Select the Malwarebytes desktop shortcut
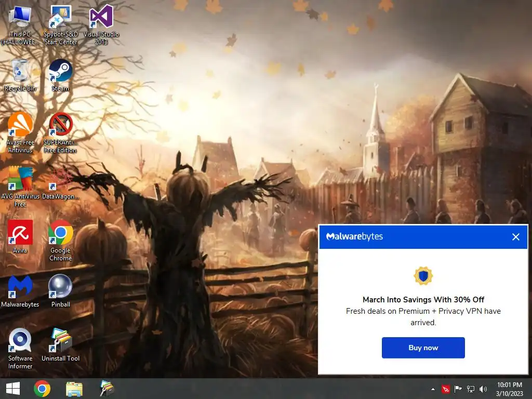The image size is (532, 399). click(x=20, y=291)
